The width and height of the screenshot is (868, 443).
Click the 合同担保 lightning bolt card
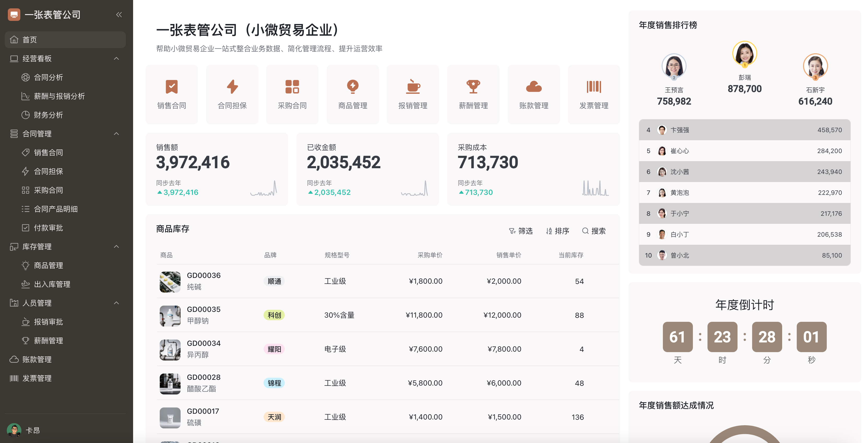(232, 87)
